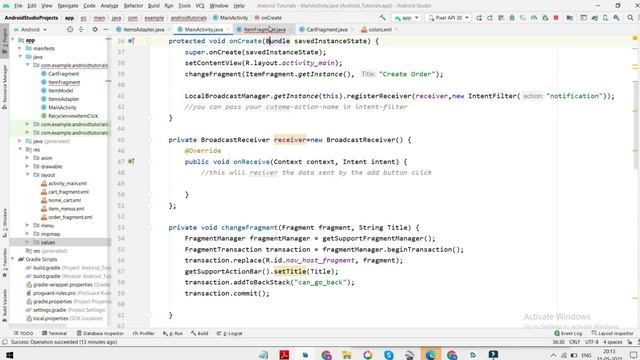Toggle the Resource Manager side panel
Viewport: 640px width, 360px height.
coord(4,87)
